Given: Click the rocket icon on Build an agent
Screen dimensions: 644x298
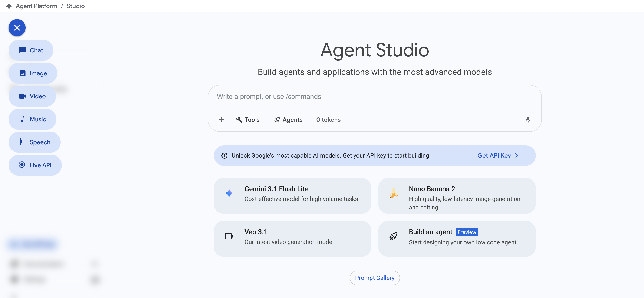Looking at the screenshot, I should (x=394, y=236).
